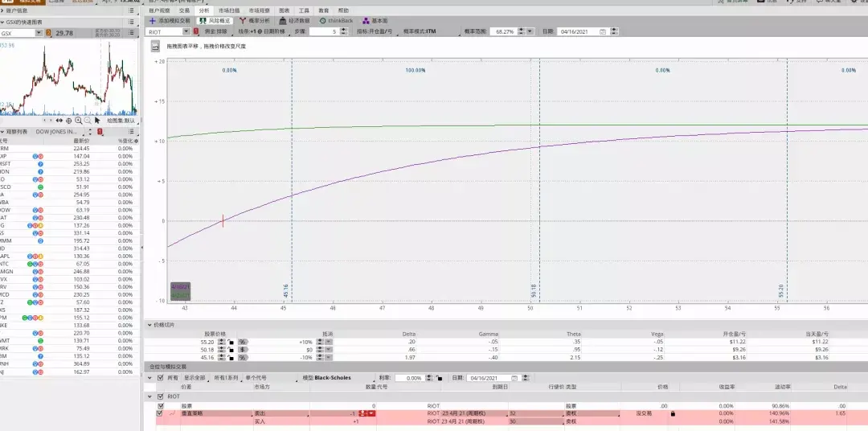Switch to the 账户观察 tab
The image size is (868, 431).
tap(160, 10)
